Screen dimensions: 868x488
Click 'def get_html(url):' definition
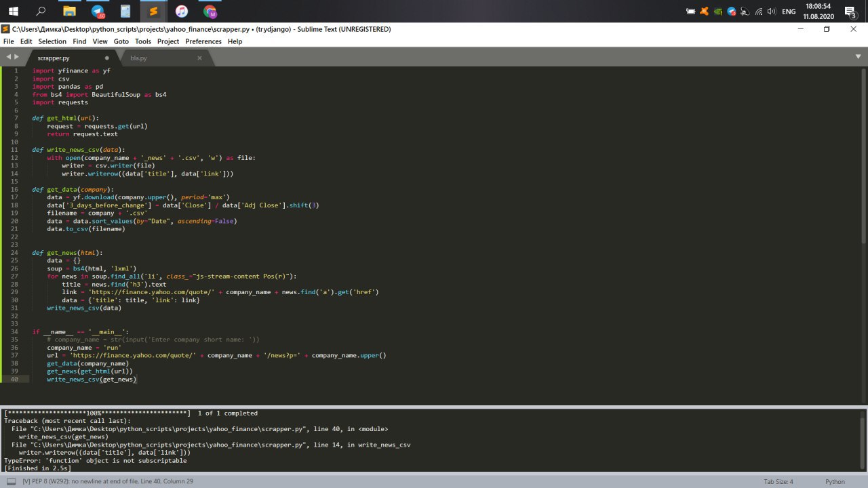pyautogui.click(x=65, y=118)
